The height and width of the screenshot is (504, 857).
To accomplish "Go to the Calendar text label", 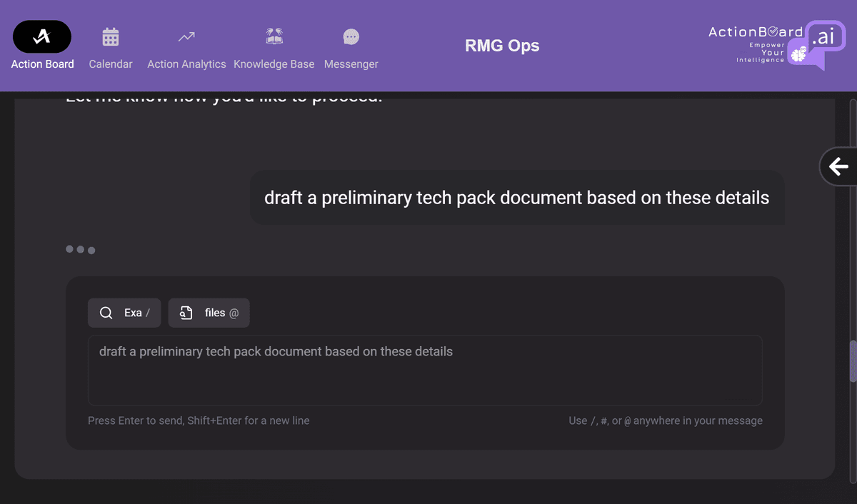I will (111, 64).
